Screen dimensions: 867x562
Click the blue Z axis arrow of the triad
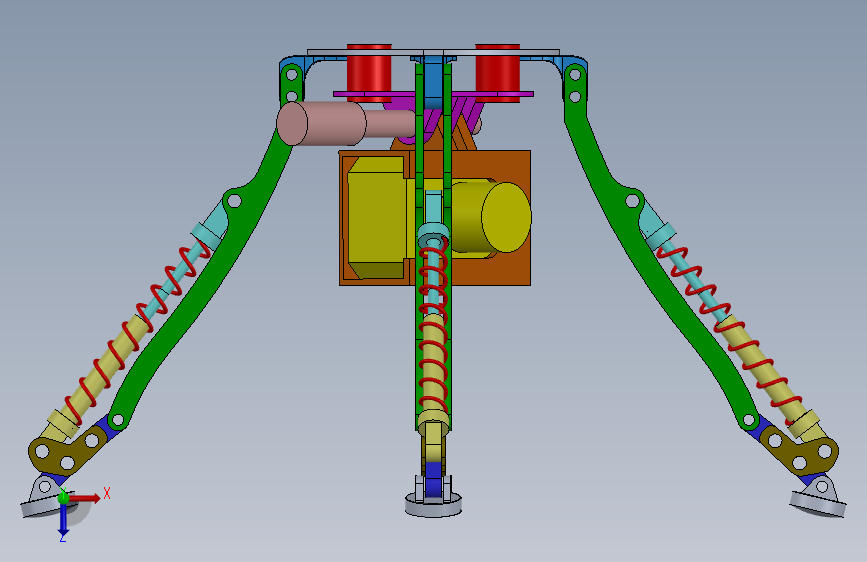tap(63, 519)
